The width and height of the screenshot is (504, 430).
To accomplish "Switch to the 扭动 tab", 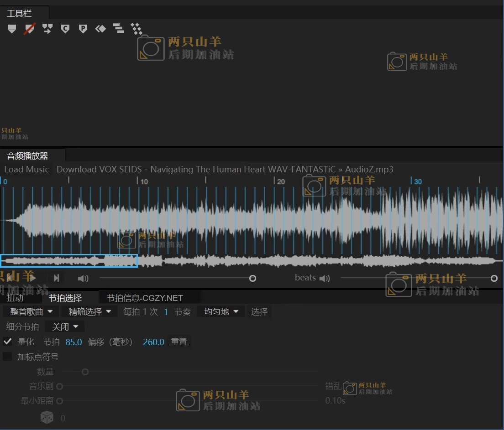I will (x=16, y=298).
